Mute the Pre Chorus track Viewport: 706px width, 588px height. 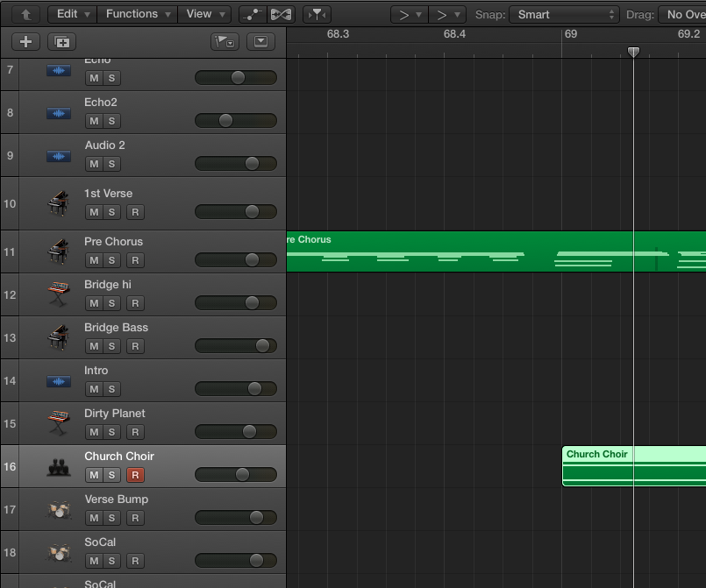(x=94, y=260)
